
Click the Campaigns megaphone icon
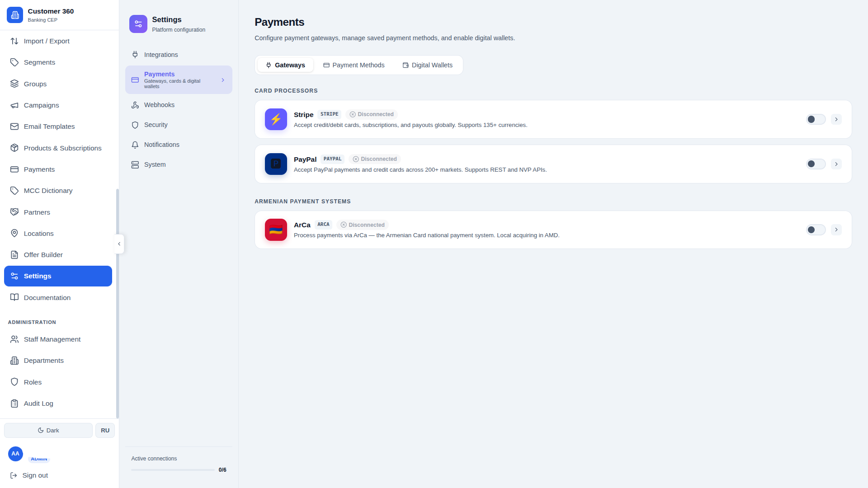click(x=14, y=105)
